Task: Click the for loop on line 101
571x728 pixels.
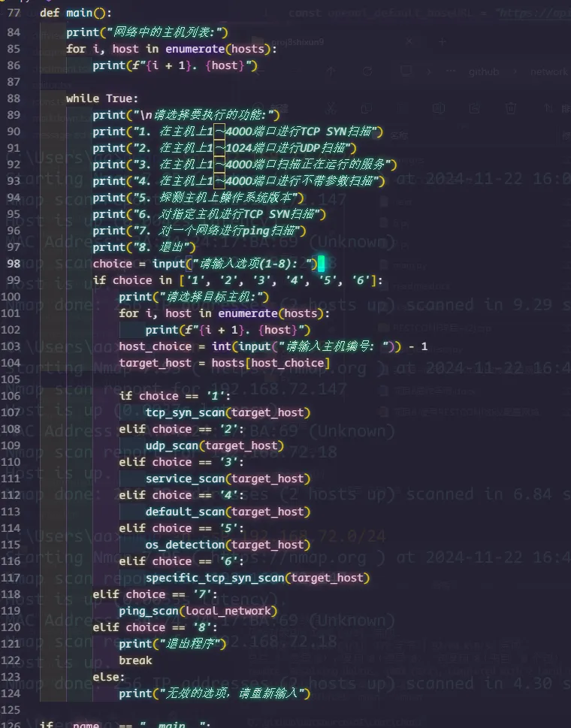Action: pos(224,313)
